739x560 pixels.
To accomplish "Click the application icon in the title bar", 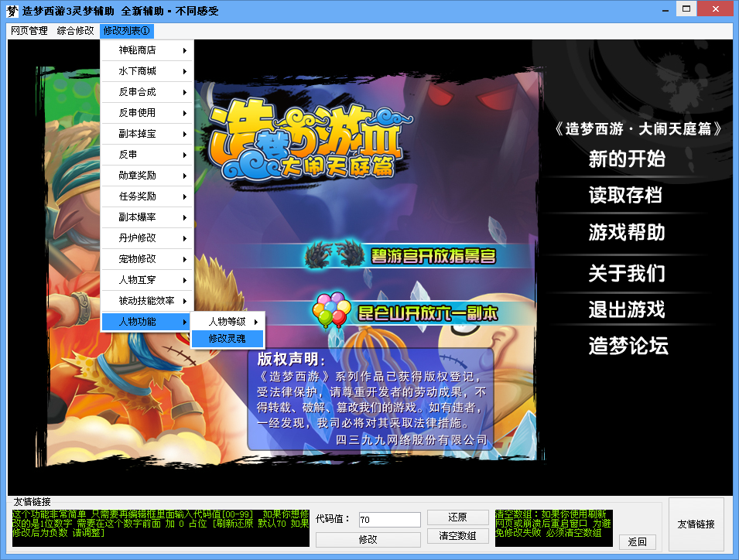I will (x=12, y=11).
